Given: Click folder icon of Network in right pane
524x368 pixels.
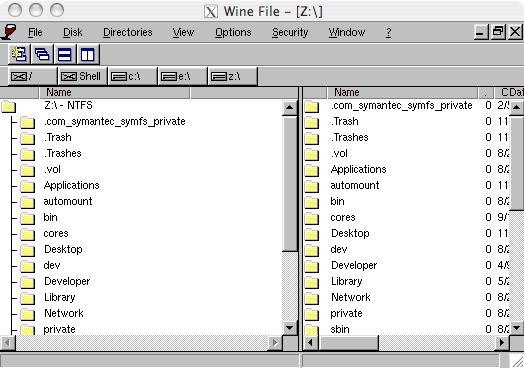Looking at the screenshot, I should coord(311,299).
